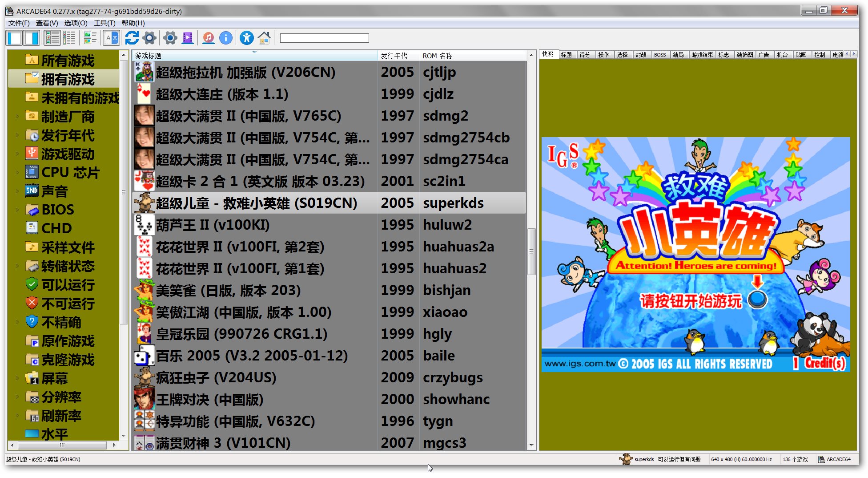Screen dimensions: 868x478
Task: Select game 超级拖拉机 加强版 (V206CN) icon
Action: click(144, 72)
